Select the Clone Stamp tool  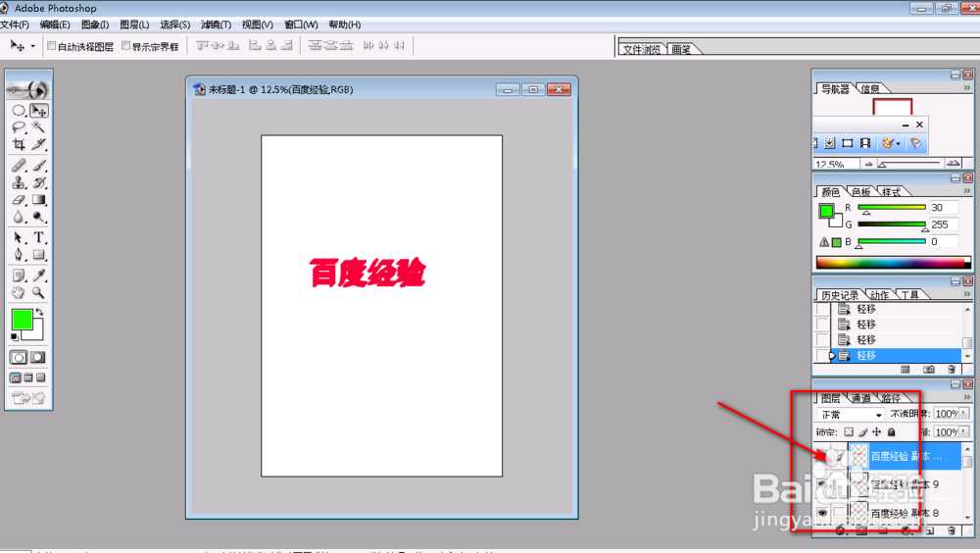[19, 182]
